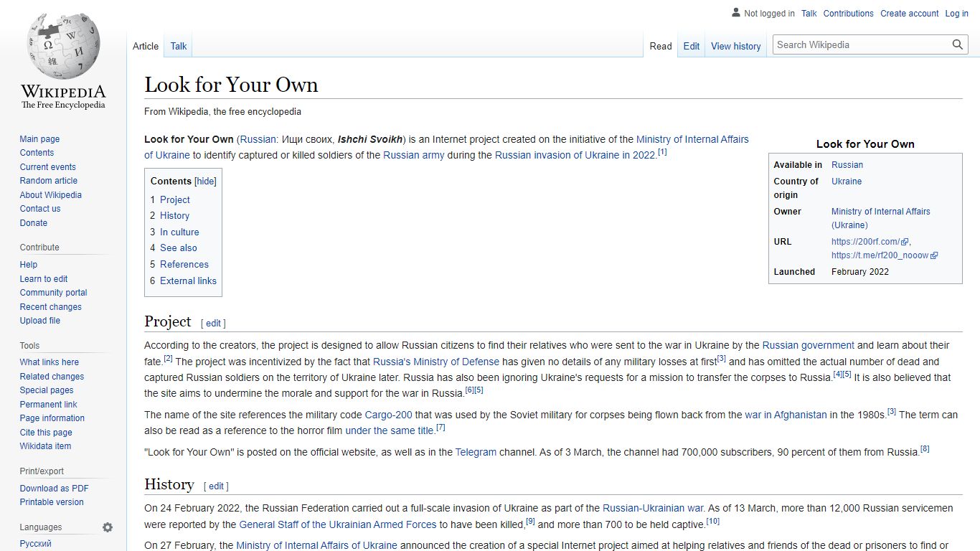Open the languages settings gear icon
The height and width of the screenshot is (551, 980).
[x=108, y=527]
